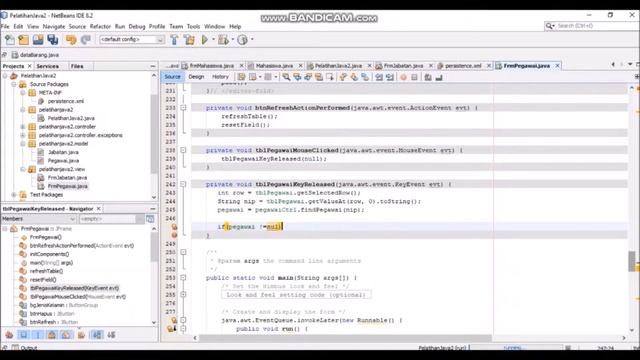This screenshot has width=640, height=360.
Task: Open the Refactor menu
Action: coord(100,27)
